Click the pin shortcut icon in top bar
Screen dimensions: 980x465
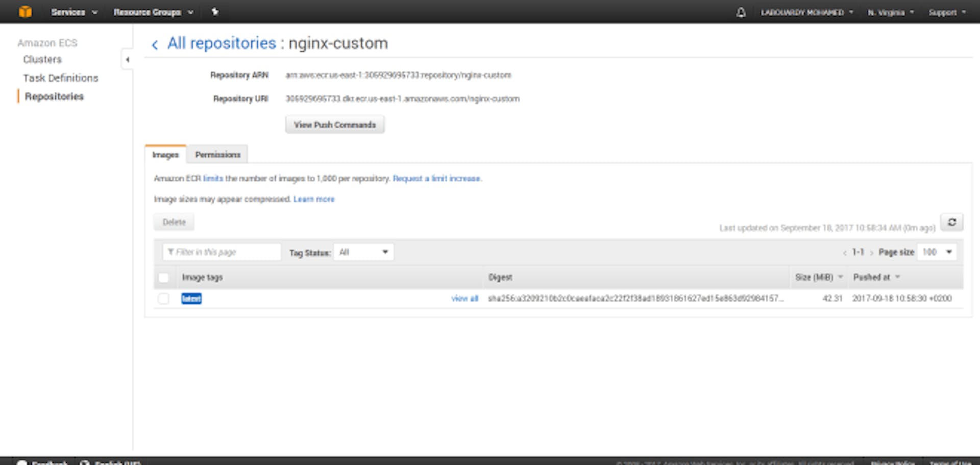pos(215,12)
